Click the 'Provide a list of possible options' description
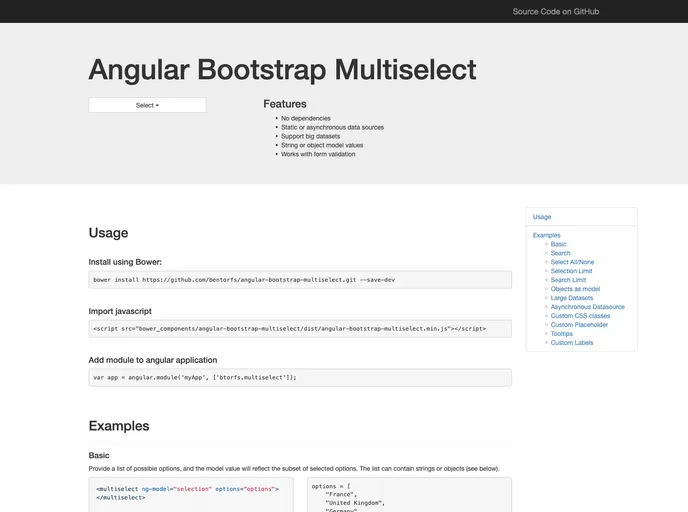Viewport: 688px width, 512px height. [294, 469]
